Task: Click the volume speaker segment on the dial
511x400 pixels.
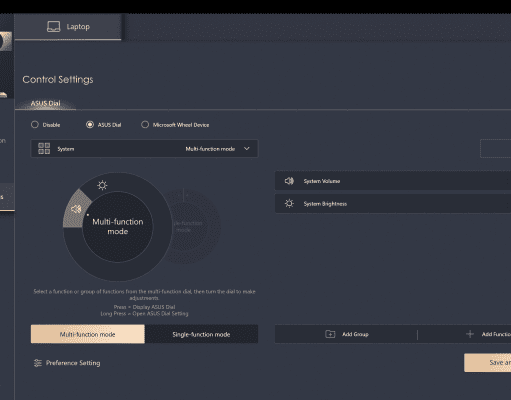Action: (x=77, y=209)
